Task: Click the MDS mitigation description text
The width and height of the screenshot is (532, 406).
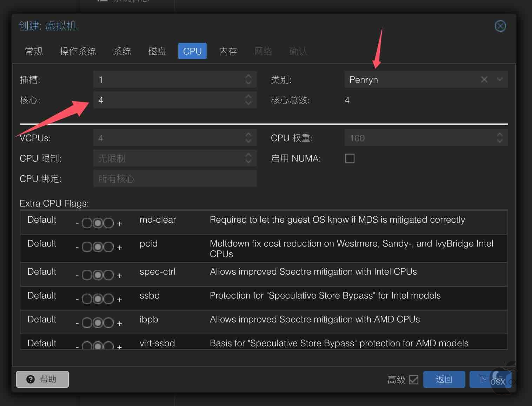Action: click(x=337, y=220)
